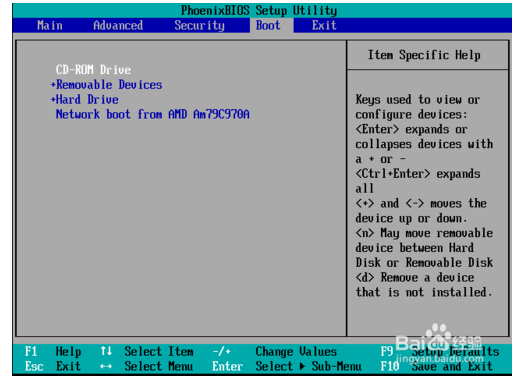Image resolution: width=530 pixels, height=376 pixels.
Task: Click the PhoenixBIOS Setup Utility title
Action: (259, 10)
